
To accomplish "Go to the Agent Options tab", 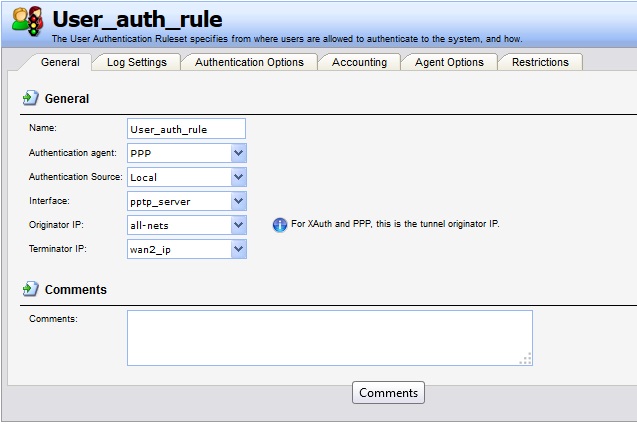I will [x=449, y=62].
